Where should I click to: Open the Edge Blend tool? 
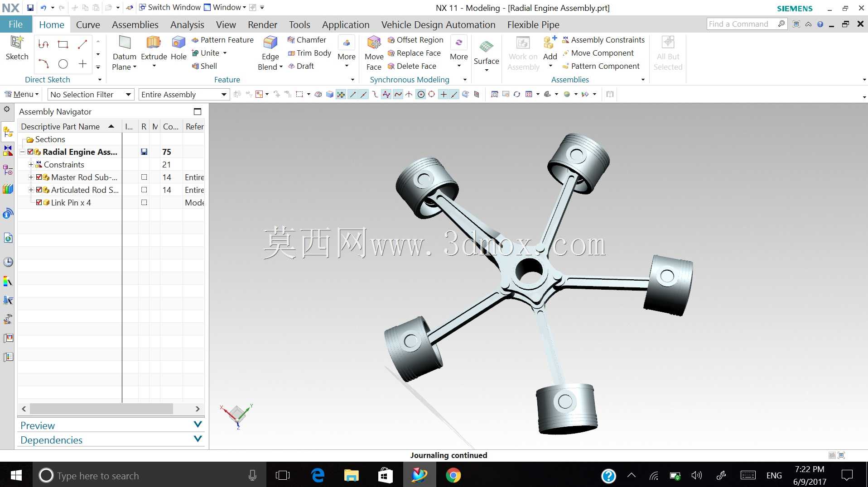pos(270,43)
